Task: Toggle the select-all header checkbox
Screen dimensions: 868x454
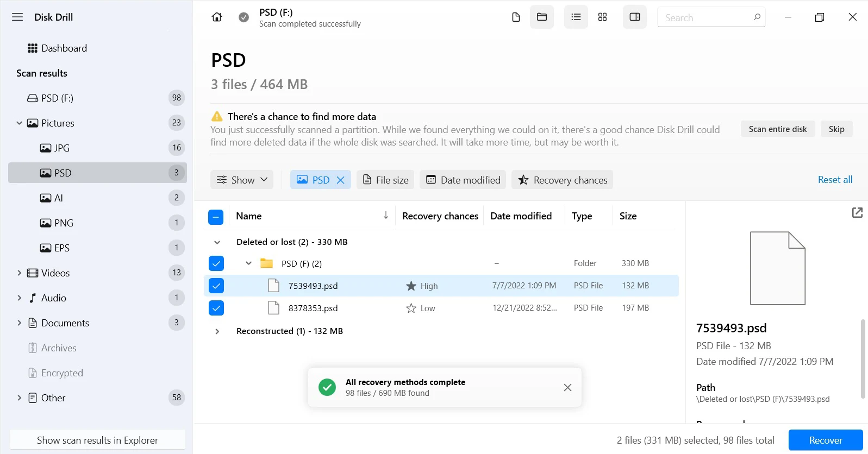Action: pos(216,217)
